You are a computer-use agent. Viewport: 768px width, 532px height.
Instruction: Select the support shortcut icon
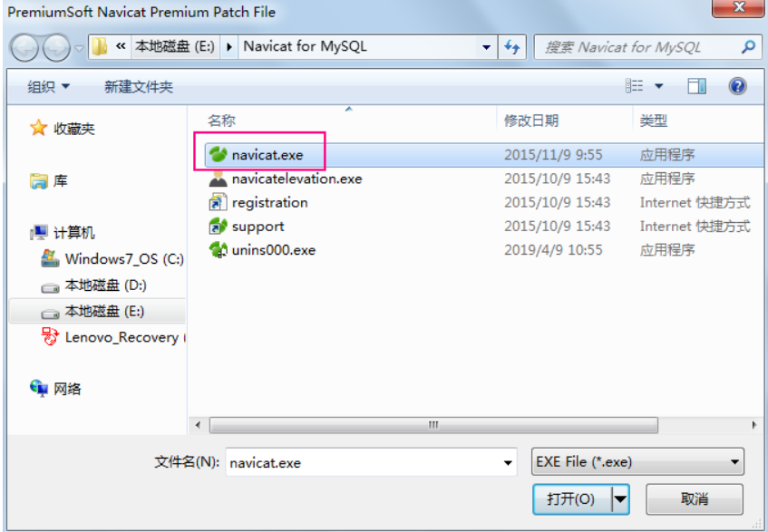pyautogui.click(x=218, y=226)
